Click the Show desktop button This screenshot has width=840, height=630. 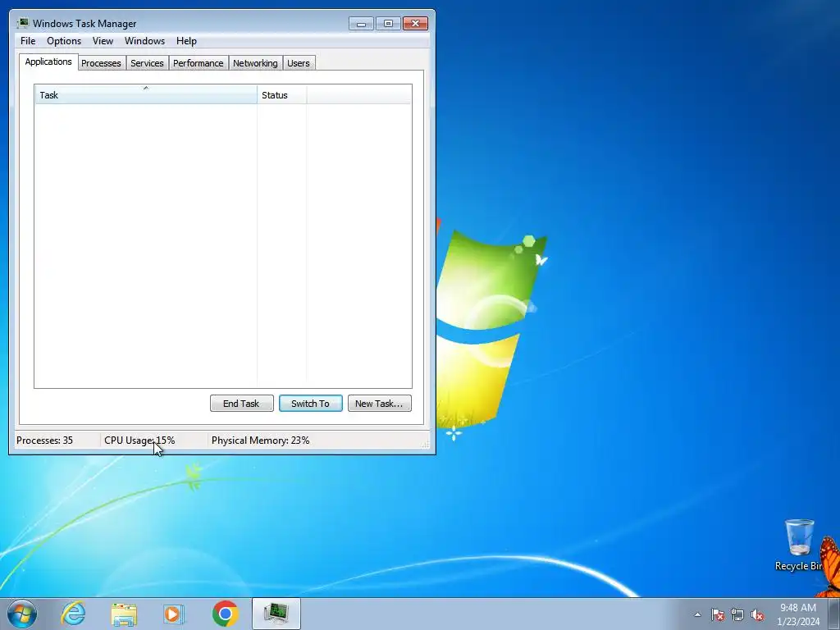pos(834,614)
